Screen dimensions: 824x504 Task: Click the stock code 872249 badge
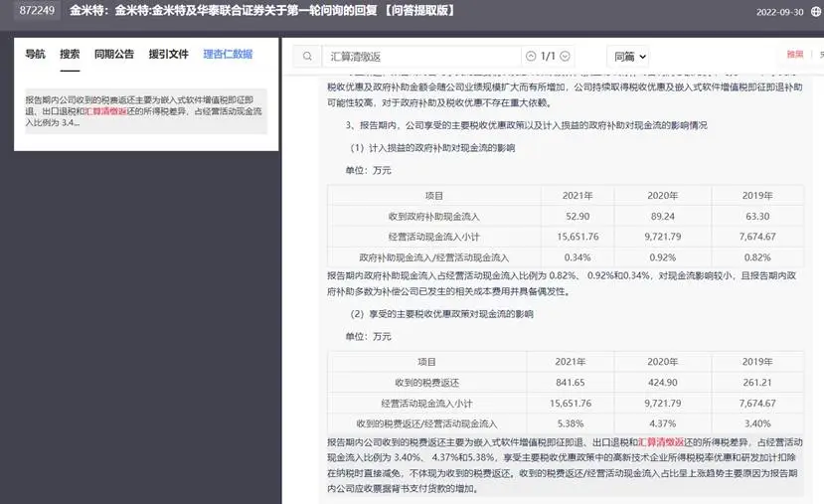point(37,10)
